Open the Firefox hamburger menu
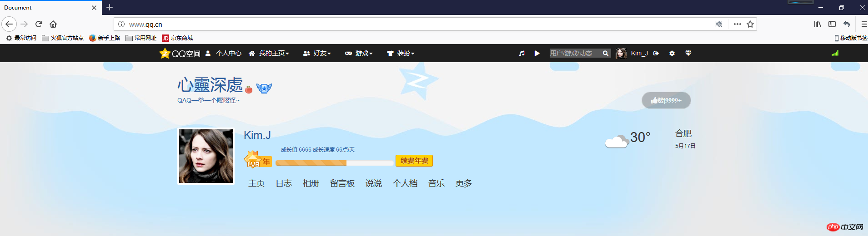Screen dimensions: 868x236 [x=864, y=24]
